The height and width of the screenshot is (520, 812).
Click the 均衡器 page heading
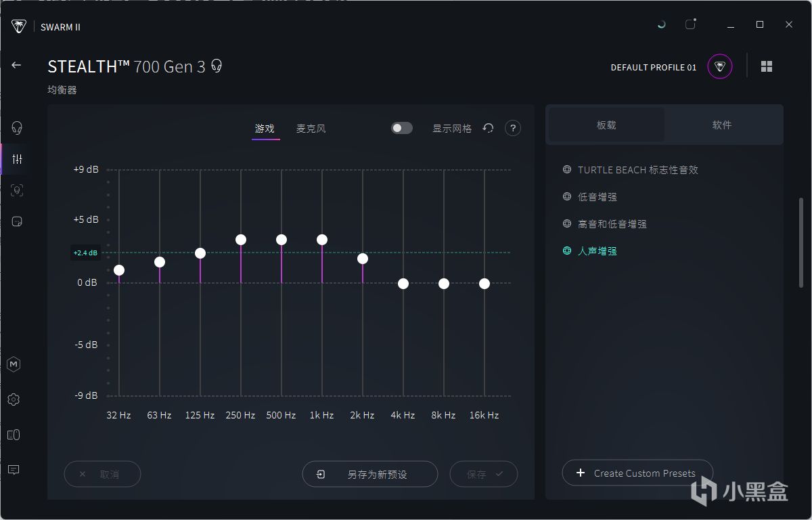pos(62,90)
